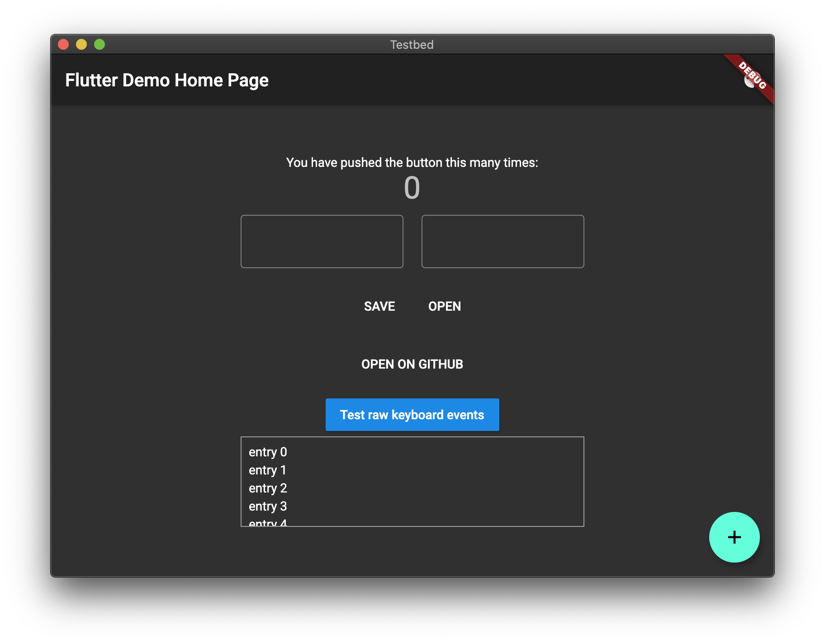Click the plus floating action button

coord(734,537)
